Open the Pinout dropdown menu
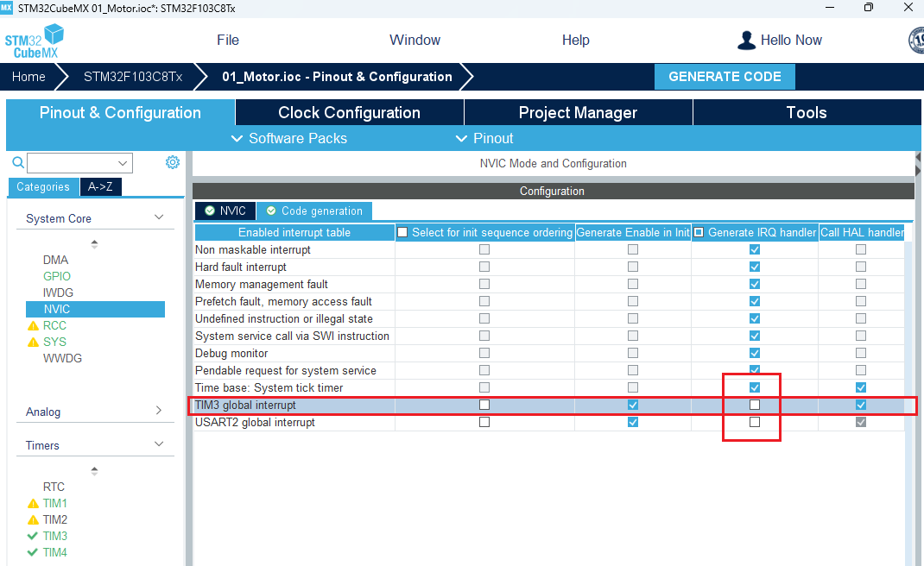This screenshot has width=924, height=566. coord(484,138)
